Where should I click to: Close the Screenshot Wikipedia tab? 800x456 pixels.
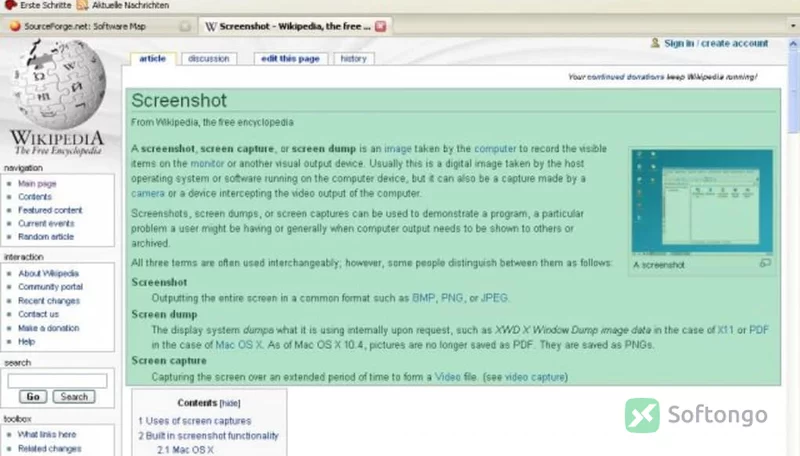381,26
